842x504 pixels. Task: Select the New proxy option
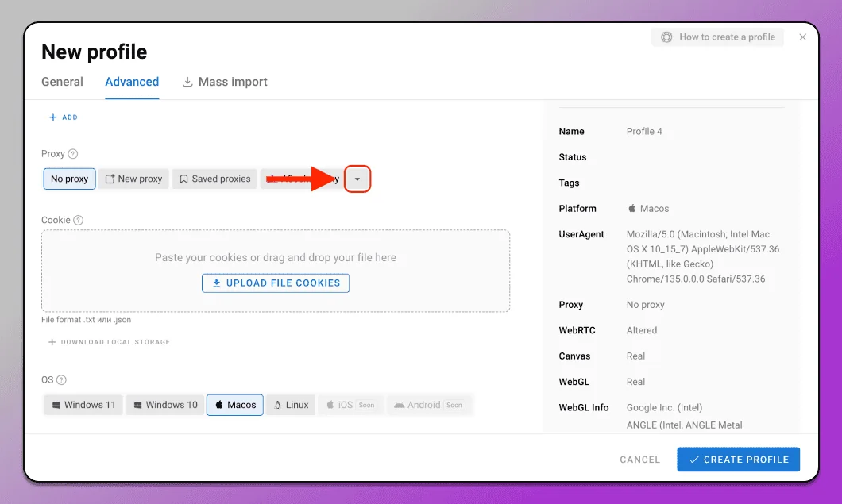coord(133,179)
